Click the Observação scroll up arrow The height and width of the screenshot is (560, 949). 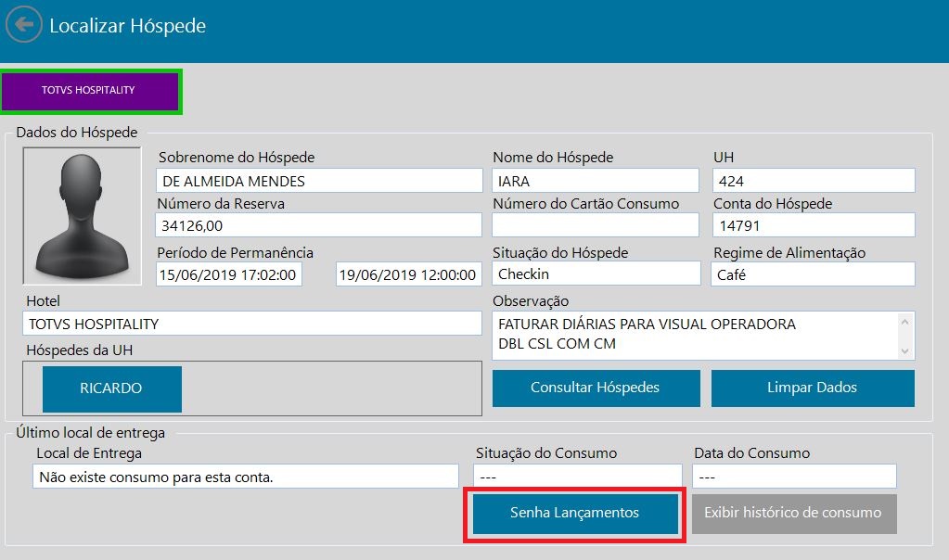pyautogui.click(x=904, y=321)
